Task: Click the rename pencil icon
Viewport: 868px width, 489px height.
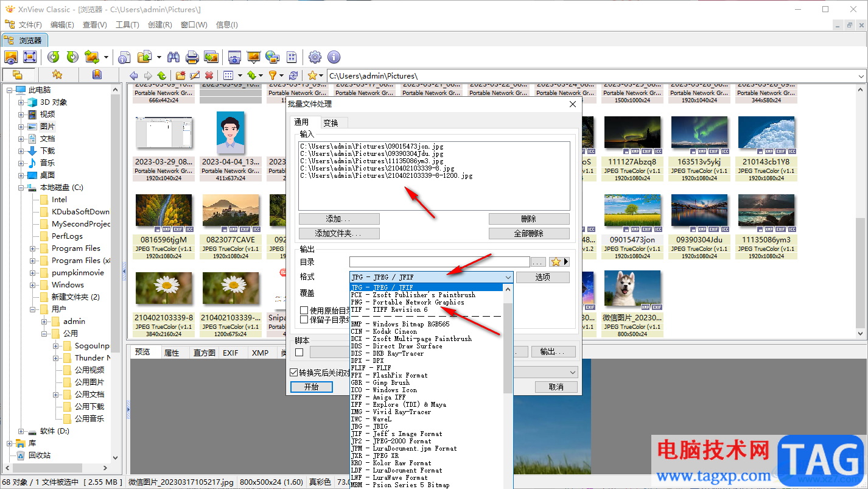Action: point(195,76)
